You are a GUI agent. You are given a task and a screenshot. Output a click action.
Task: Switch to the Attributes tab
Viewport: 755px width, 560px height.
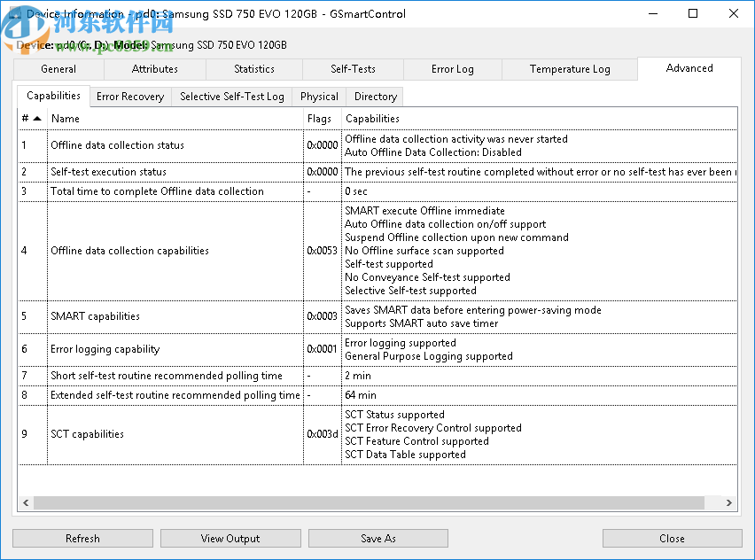point(156,68)
